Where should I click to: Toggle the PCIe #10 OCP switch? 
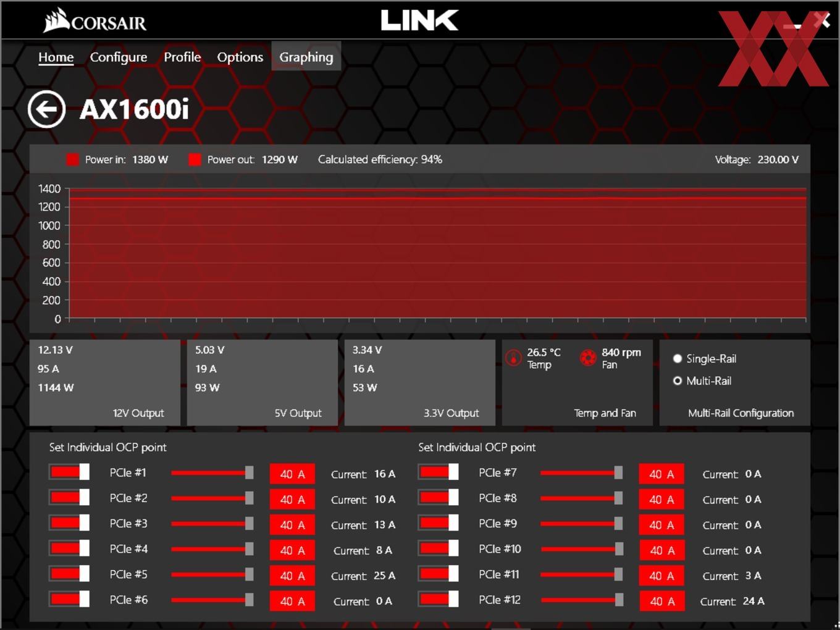[x=438, y=548]
